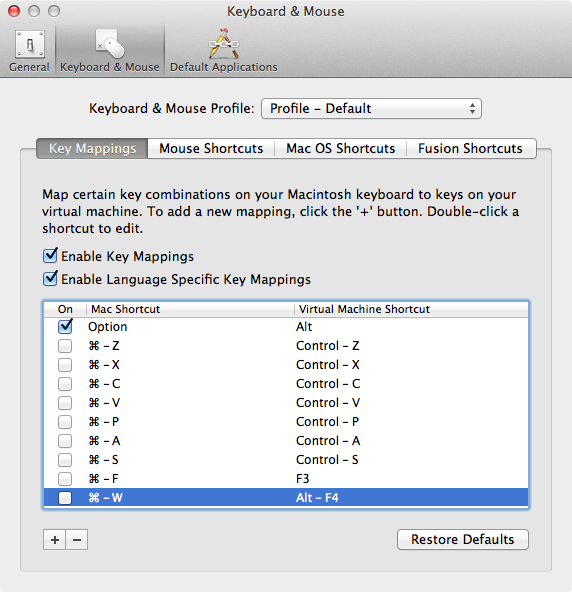Add a new key mapping with plus button
Screen dimensions: 572x592
tap(55, 540)
